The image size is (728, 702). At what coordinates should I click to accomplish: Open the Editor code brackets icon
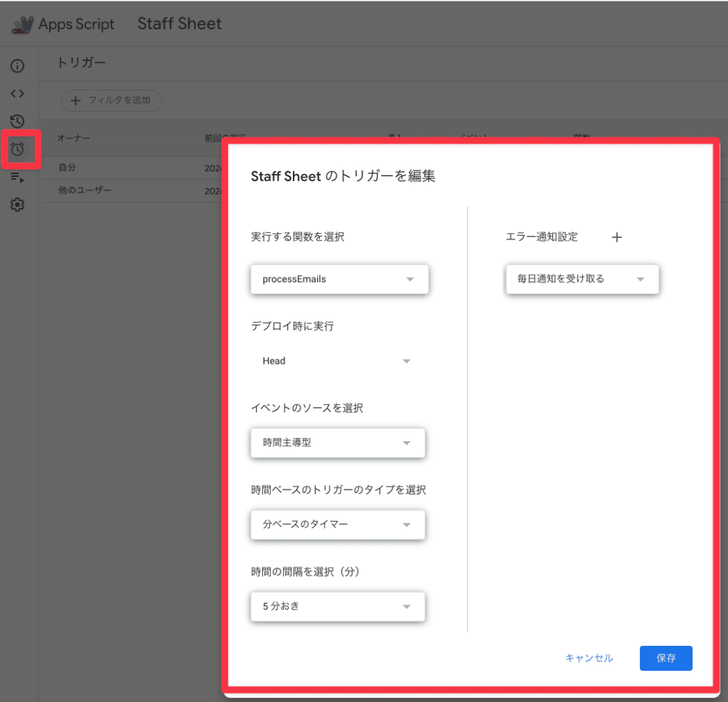[x=18, y=93]
